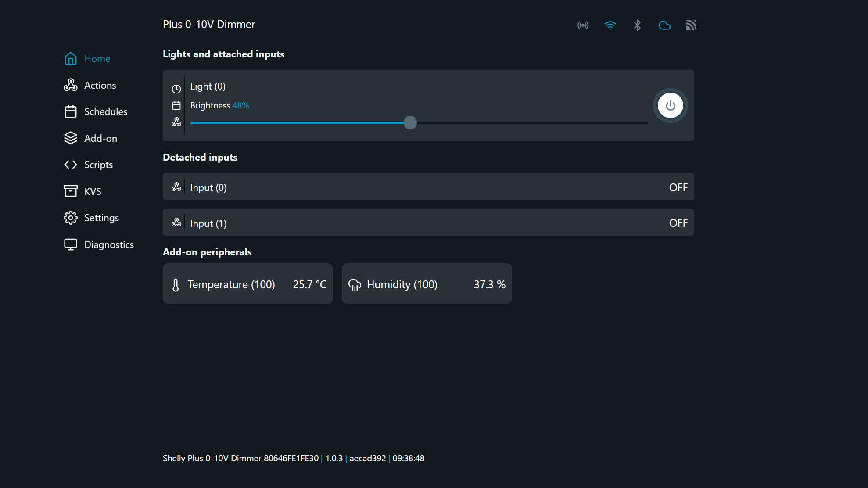Click webhook icon beside Input (1)

[x=176, y=222]
